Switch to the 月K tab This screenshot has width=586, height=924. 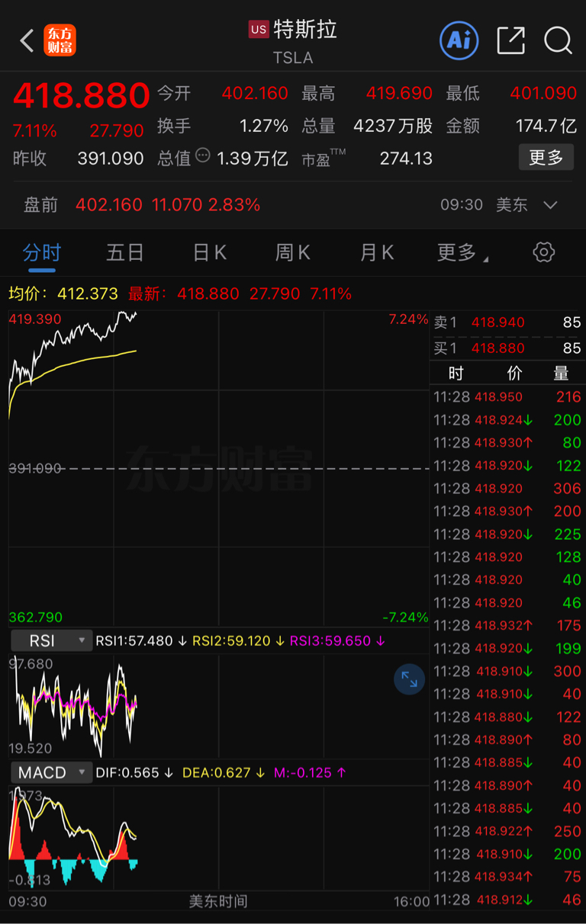tap(377, 252)
